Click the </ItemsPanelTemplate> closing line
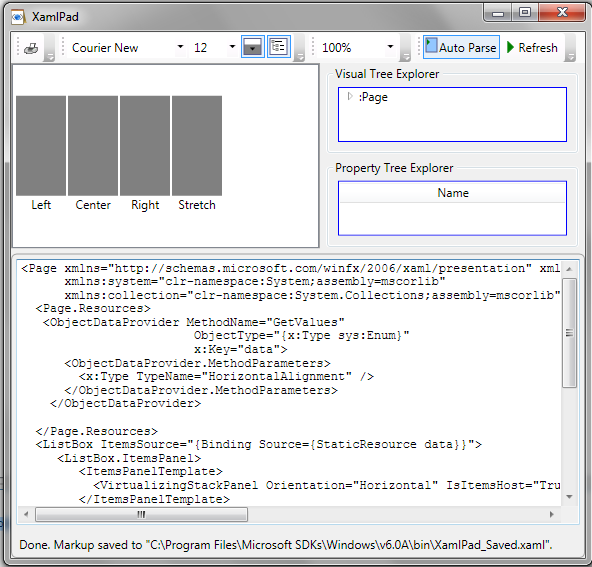Image resolution: width=592 pixels, height=567 pixels. point(154,499)
